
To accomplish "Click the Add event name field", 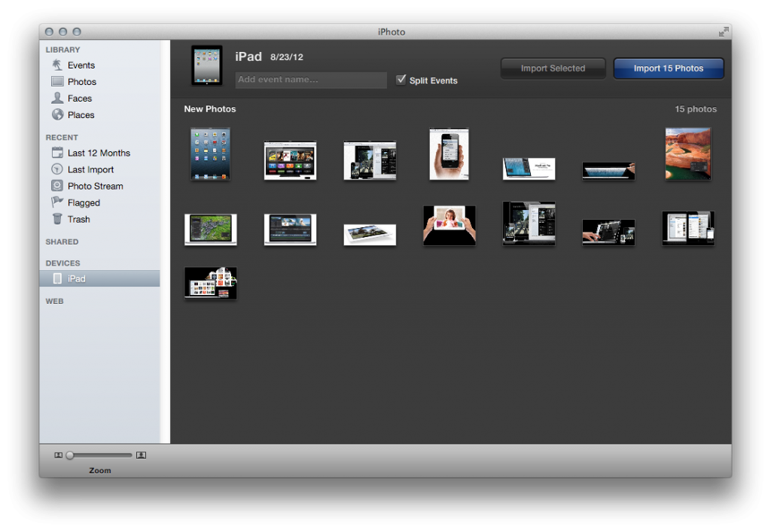I will tap(311, 80).
